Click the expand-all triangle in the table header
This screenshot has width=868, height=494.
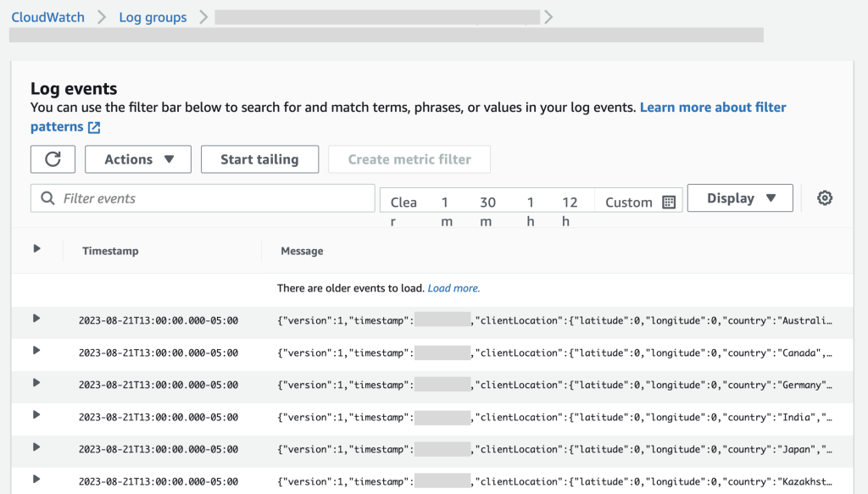click(36, 247)
